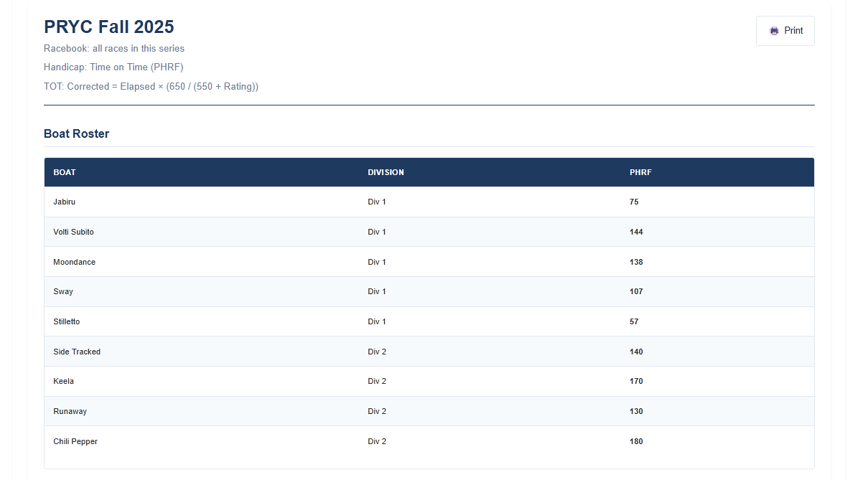Viewport: 868px width, 480px height.
Task: Select the Volti Subito boat name
Action: 73,232
